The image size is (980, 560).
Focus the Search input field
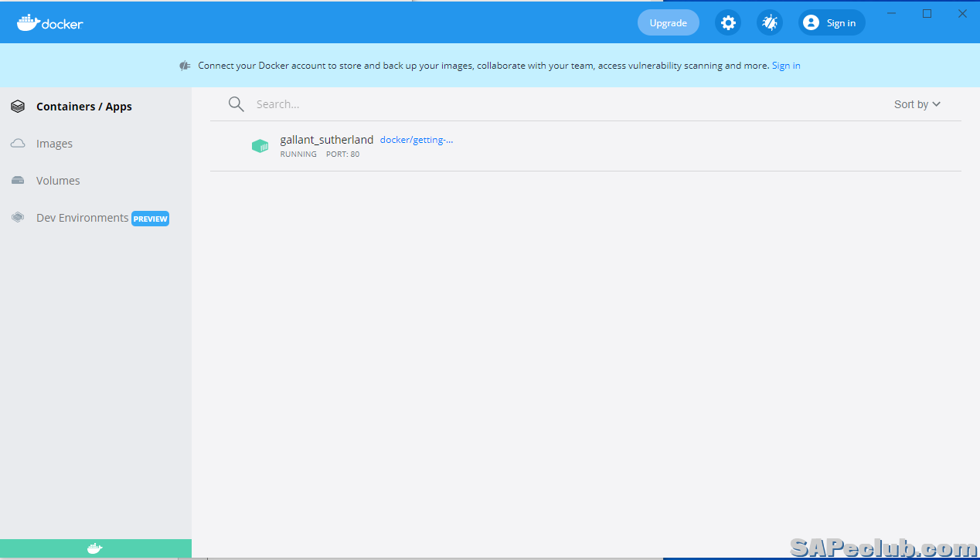pyautogui.click(x=564, y=104)
